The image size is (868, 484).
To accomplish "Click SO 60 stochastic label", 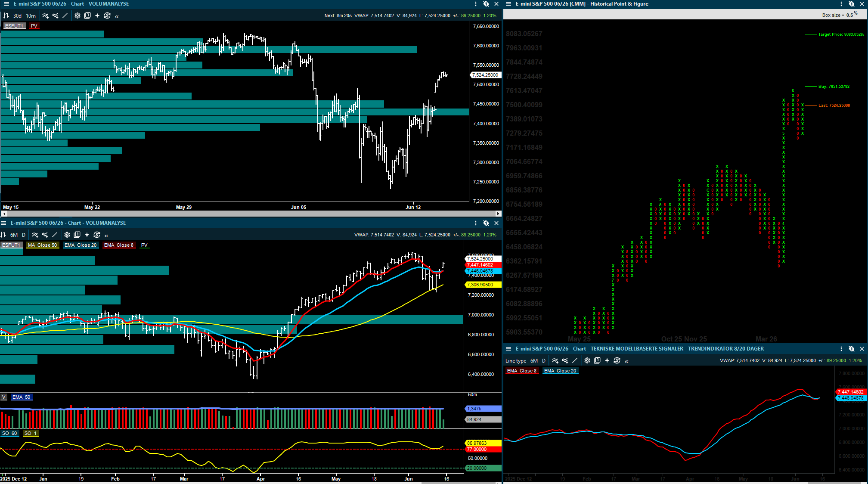I will pos(9,433).
